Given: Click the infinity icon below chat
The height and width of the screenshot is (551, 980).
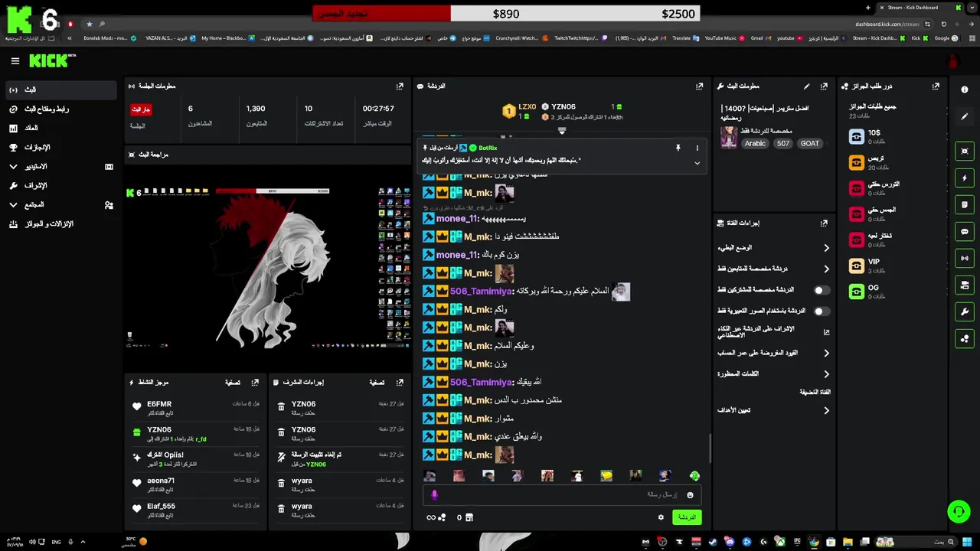Looking at the screenshot, I should coord(431,517).
